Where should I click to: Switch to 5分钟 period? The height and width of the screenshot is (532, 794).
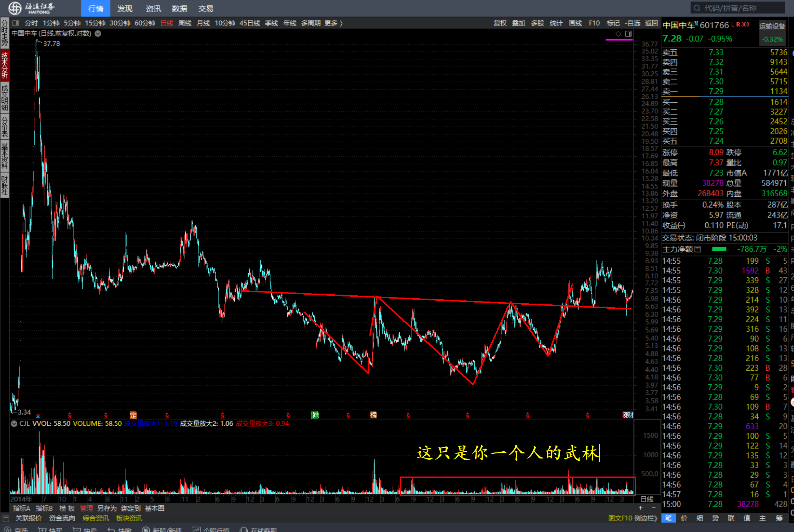click(72, 23)
